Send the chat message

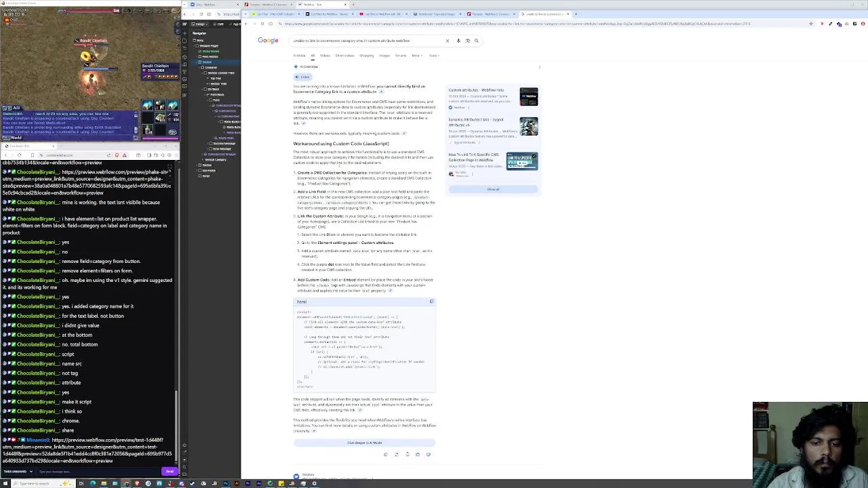(x=170, y=472)
